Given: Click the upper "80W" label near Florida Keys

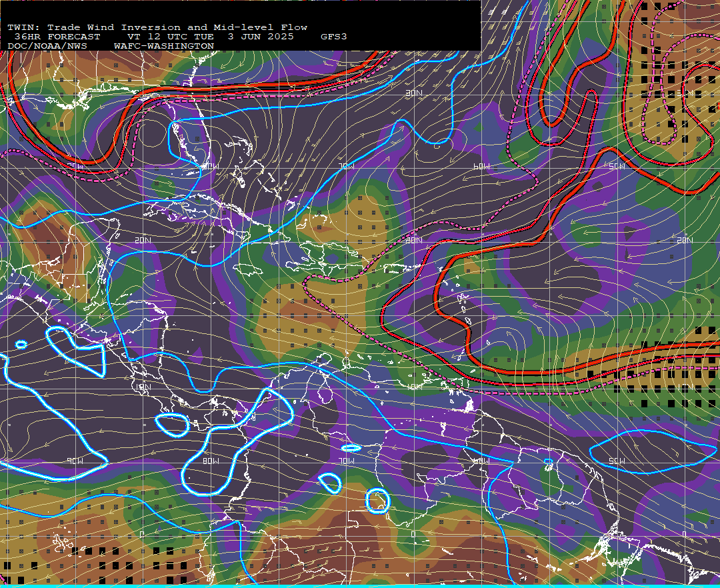Looking at the screenshot, I should pyautogui.click(x=210, y=166).
